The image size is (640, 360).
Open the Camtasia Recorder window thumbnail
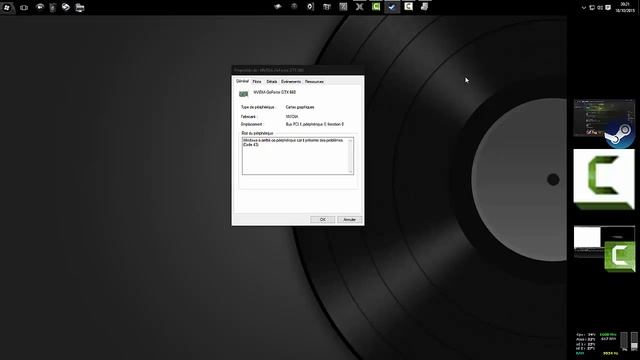click(x=604, y=248)
